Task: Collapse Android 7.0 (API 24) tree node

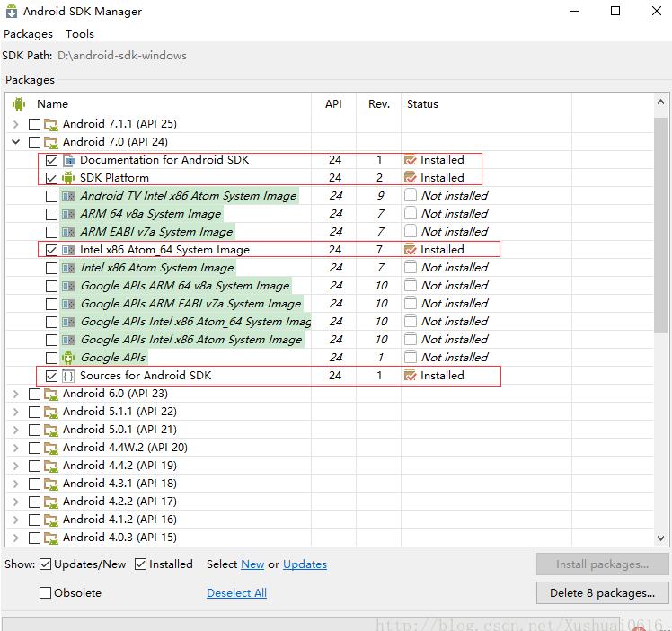Action: [x=16, y=142]
